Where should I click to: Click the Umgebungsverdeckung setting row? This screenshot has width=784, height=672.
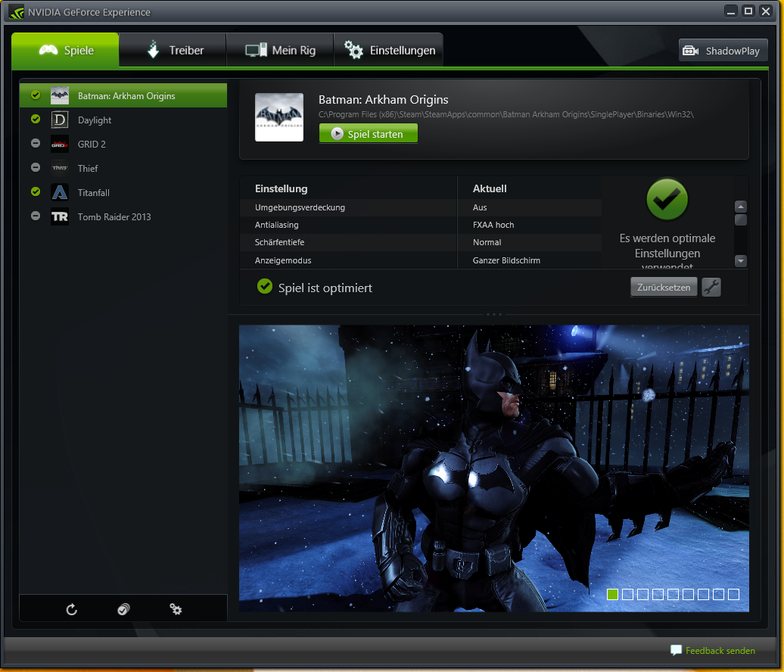(421, 207)
